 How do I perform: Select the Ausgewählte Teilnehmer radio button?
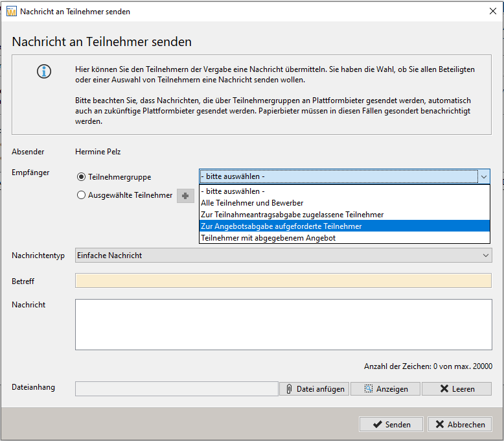click(82, 195)
